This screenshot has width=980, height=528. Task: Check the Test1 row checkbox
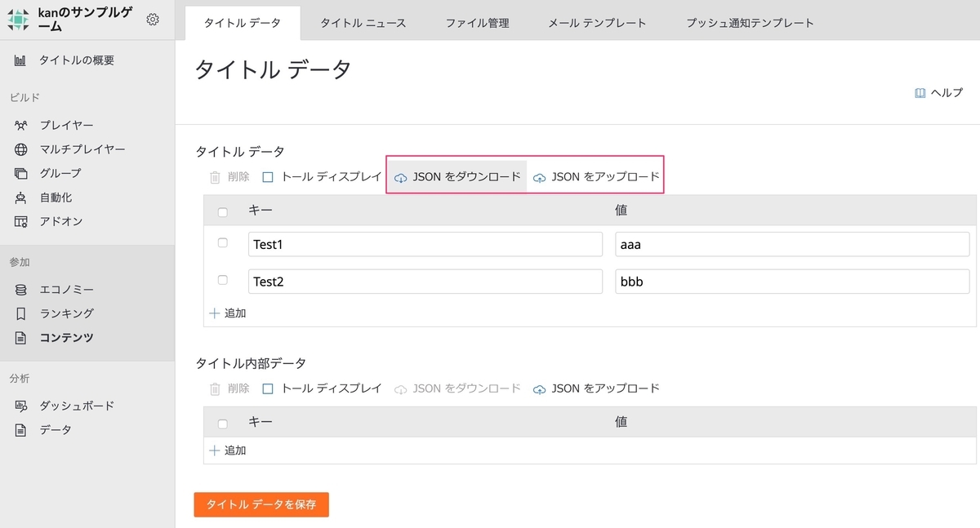click(x=223, y=243)
